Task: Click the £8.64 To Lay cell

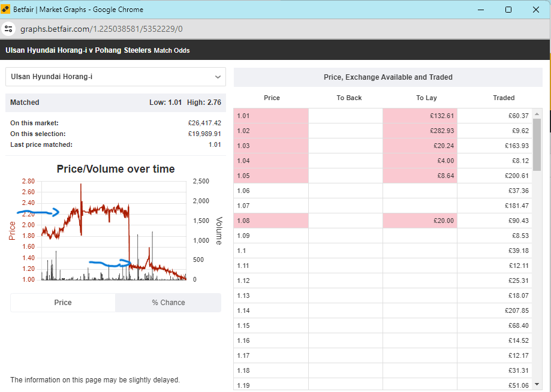Action: pyautogui.click(x=420, y=176)
